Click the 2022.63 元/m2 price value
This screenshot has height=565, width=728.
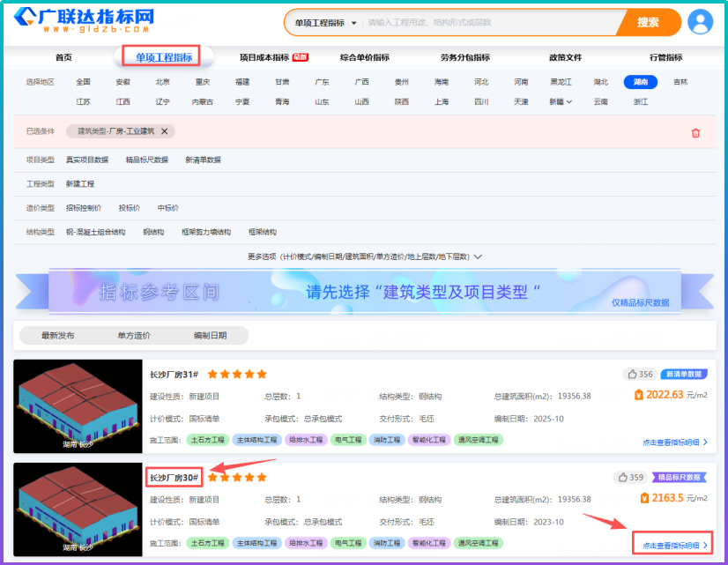click(x=676, y=395)
